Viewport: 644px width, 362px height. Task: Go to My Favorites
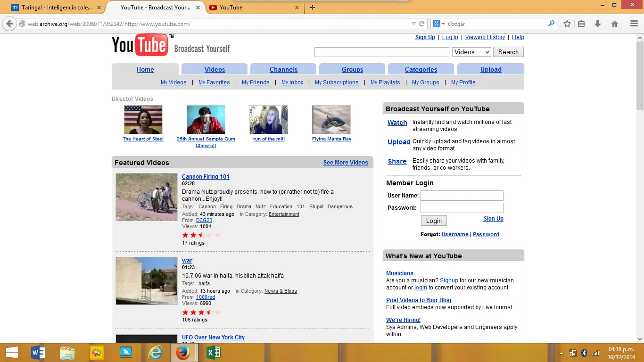pyautogui.click(x=214, y=82)
